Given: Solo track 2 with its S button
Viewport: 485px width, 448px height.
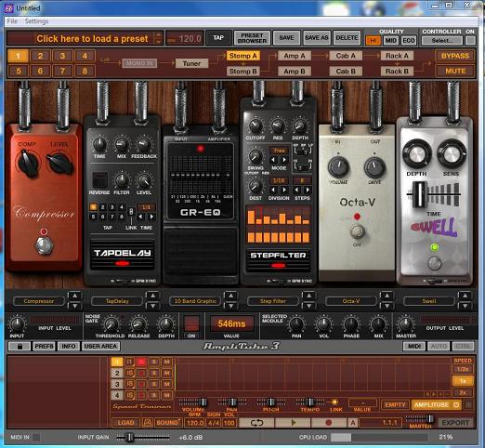Looking at the screenshot, I should (154, 373).
